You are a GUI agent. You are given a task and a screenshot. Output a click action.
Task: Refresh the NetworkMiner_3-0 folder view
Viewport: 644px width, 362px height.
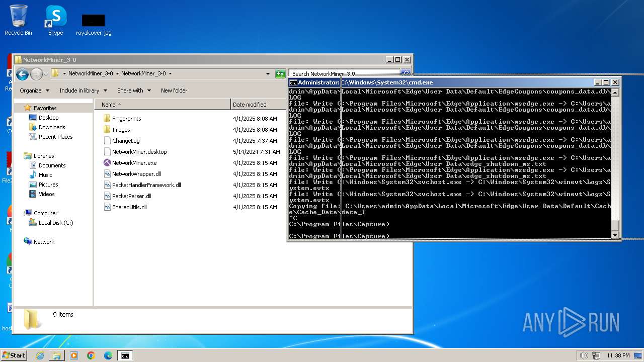(280, 74)
